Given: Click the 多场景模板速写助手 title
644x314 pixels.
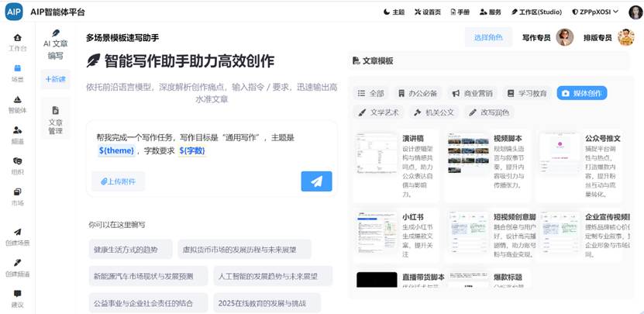Looking at the screenshot, I should coord(122,37).
